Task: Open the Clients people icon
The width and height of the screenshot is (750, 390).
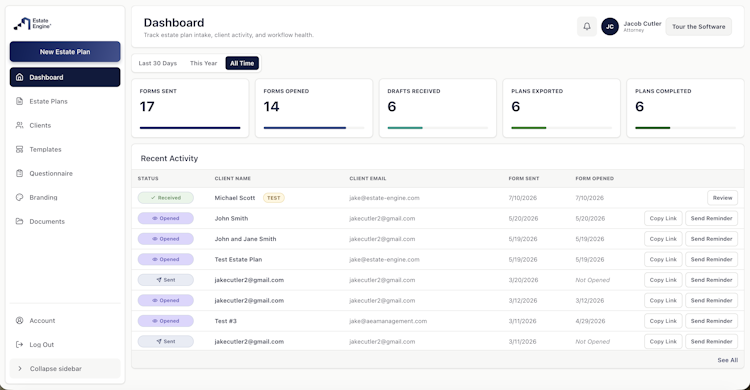Action: click(x=20, y=125)
